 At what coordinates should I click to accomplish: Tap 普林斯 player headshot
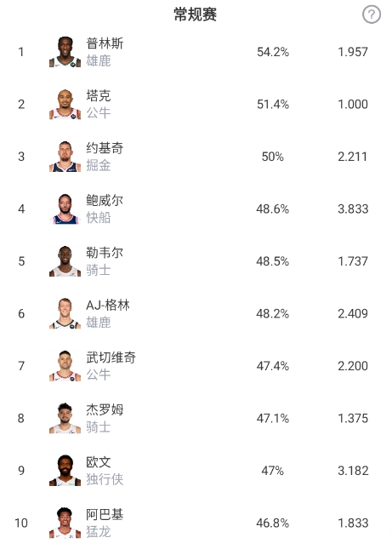pos(65,52)
